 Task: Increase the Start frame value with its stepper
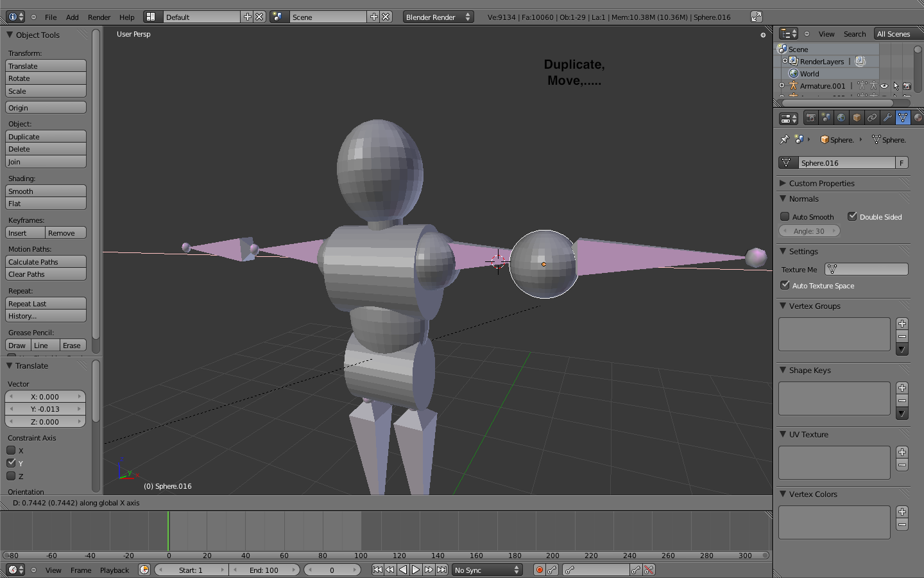point(224,570)
